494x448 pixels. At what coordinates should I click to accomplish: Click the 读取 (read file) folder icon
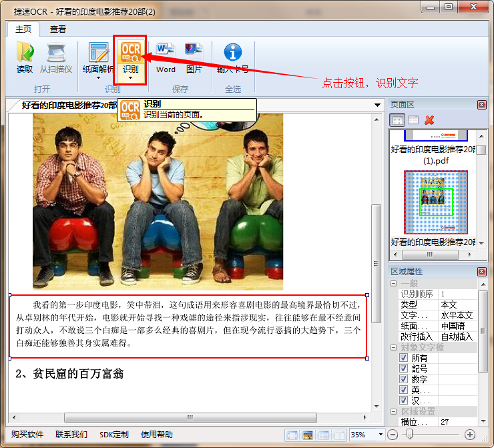(25, 52)
